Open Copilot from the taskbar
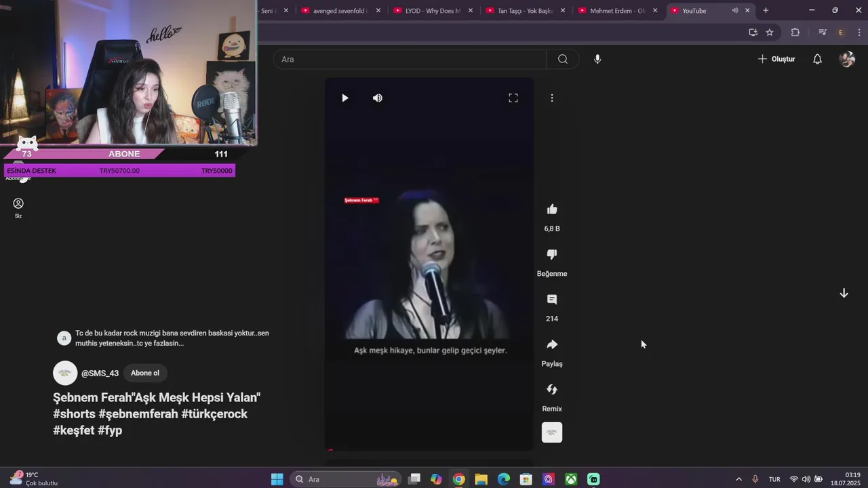The width and height of the screenshot is (868, 488). pyautogui.click(x=436, y=479)
